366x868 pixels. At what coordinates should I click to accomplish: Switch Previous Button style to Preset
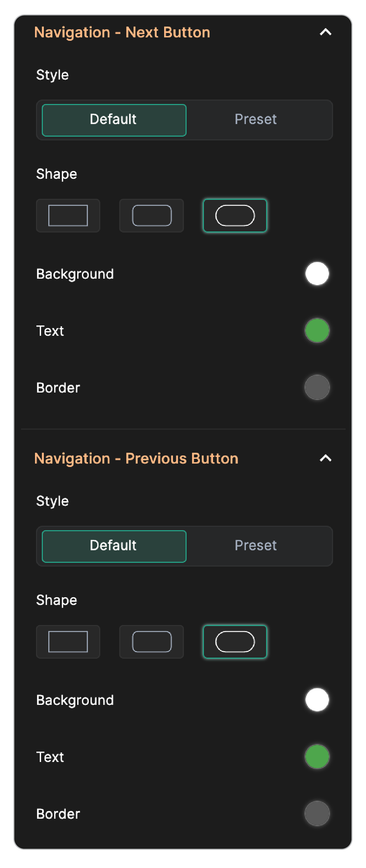[x=256, y=546]
